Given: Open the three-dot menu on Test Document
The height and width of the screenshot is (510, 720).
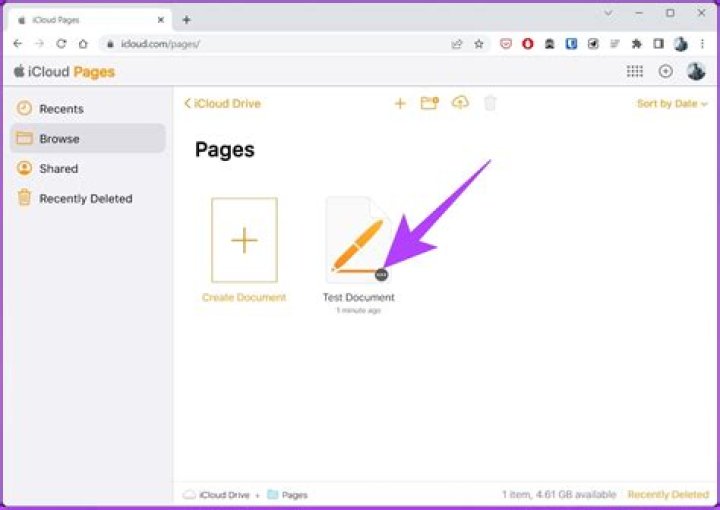Looking at the screenshot, I should [x=381, y=274].
